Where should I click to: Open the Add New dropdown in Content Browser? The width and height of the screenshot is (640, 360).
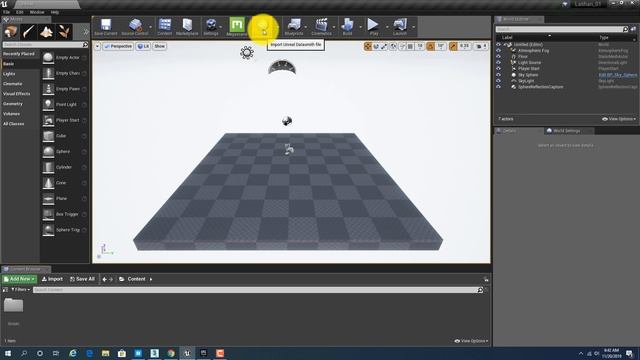pos(19,279)
